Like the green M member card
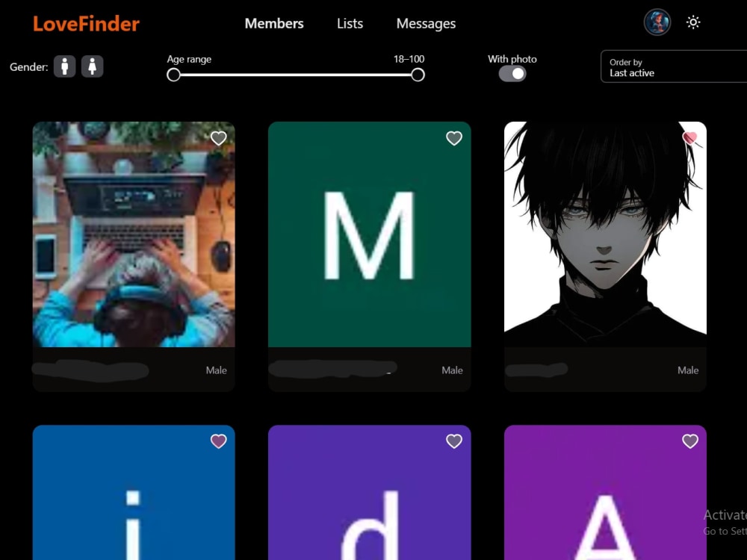Screen dimensions: 747x560 coord(454,138)
